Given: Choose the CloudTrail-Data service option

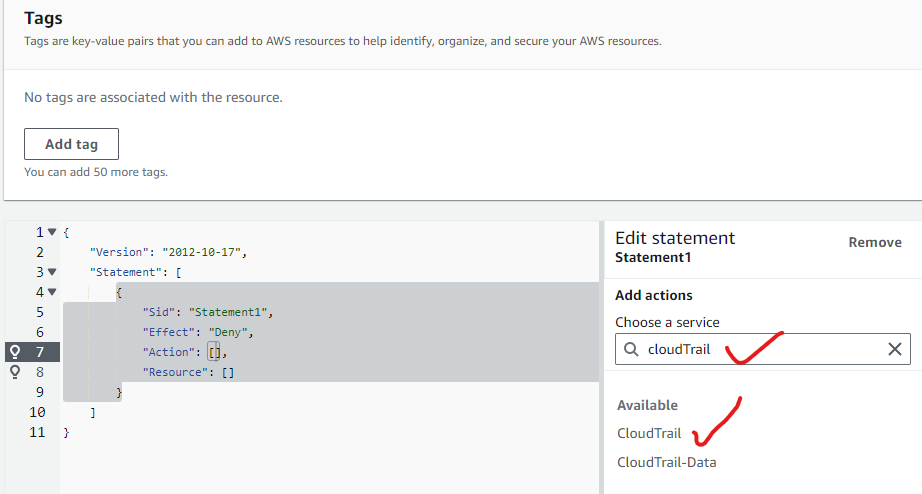Looking at the screenshot, I should 666,462.
